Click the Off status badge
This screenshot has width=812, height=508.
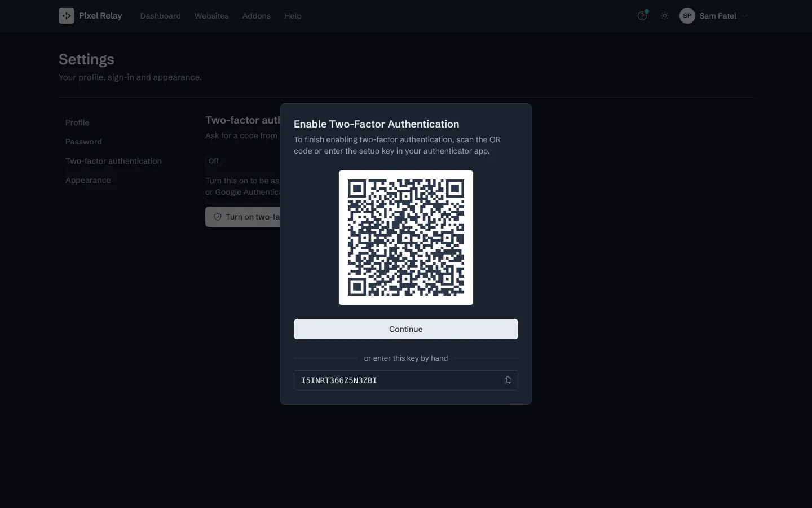point(214,161)
